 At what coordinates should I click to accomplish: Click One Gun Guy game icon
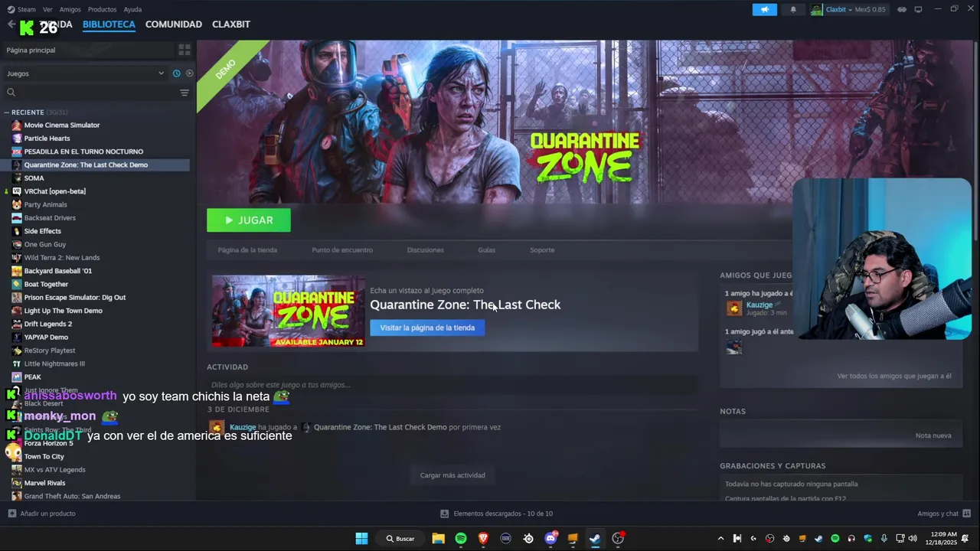17,245
